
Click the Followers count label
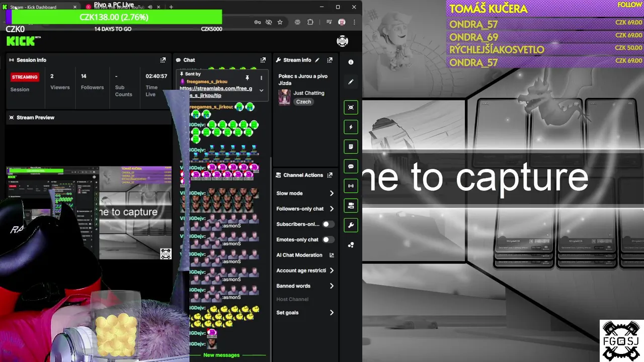tap(92, 87)
